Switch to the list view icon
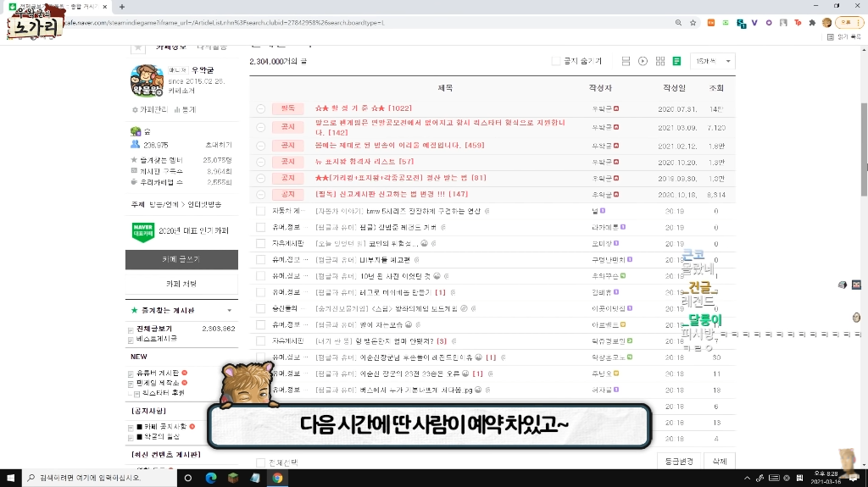The image size is (868, 487). click(626, 61)
